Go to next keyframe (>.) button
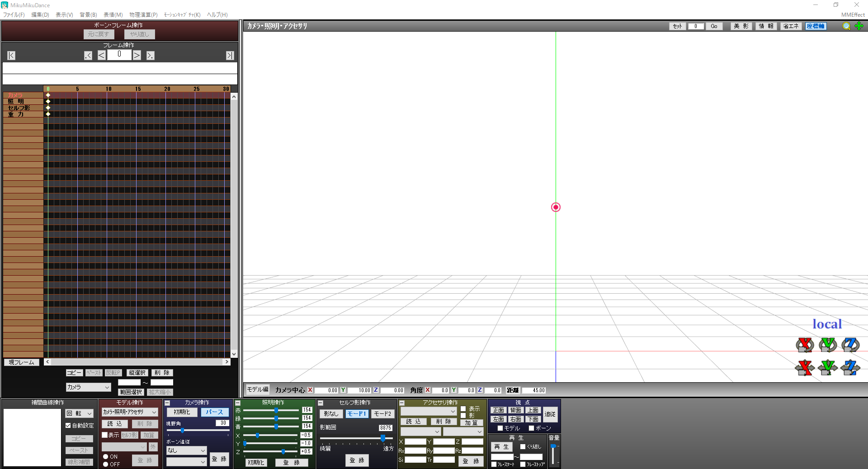The image size is (868, 469). coord(151,56)
